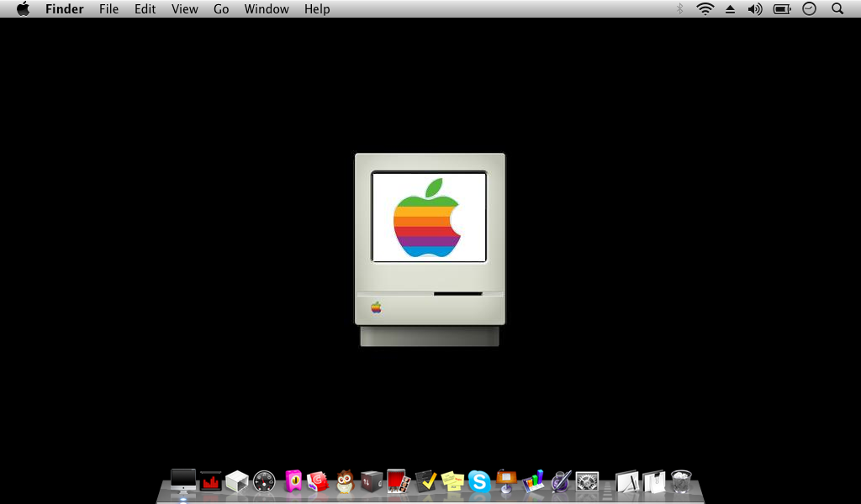Open the Applications folder stack in dock

tap(627, 481)
